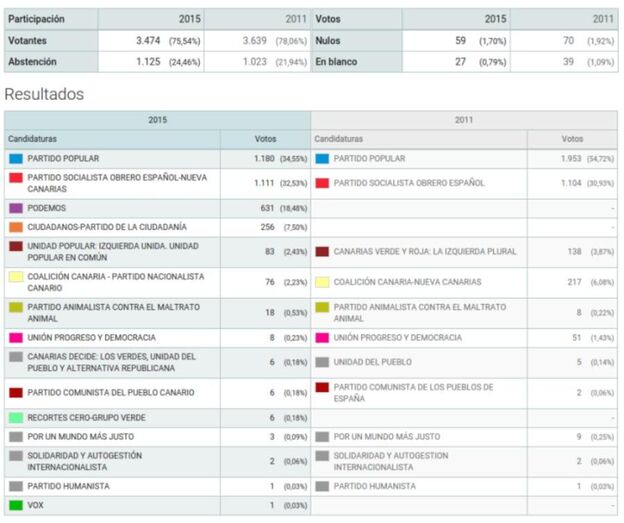Click the Abstención row label

coord(34,62)
